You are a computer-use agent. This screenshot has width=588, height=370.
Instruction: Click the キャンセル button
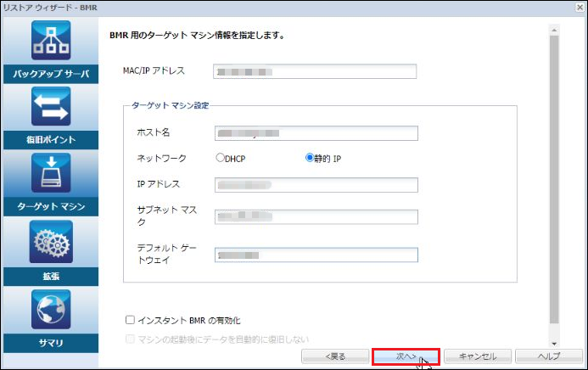point(478,356)
